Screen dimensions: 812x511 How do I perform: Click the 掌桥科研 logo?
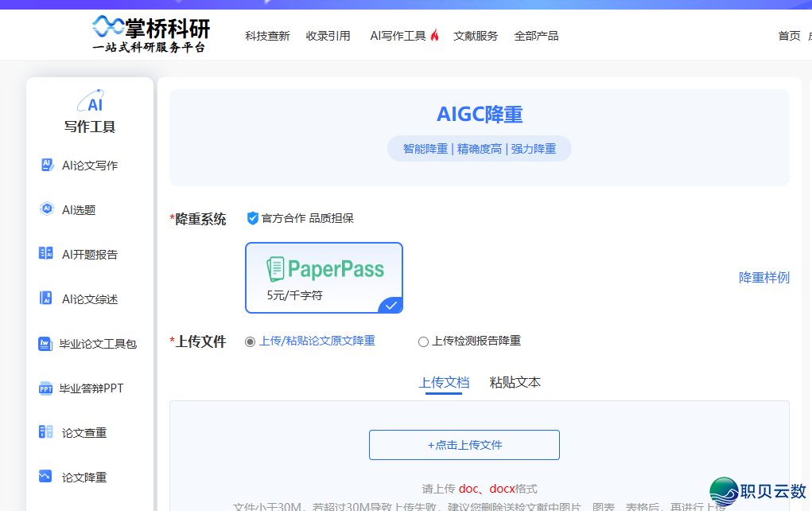(151, 34)
